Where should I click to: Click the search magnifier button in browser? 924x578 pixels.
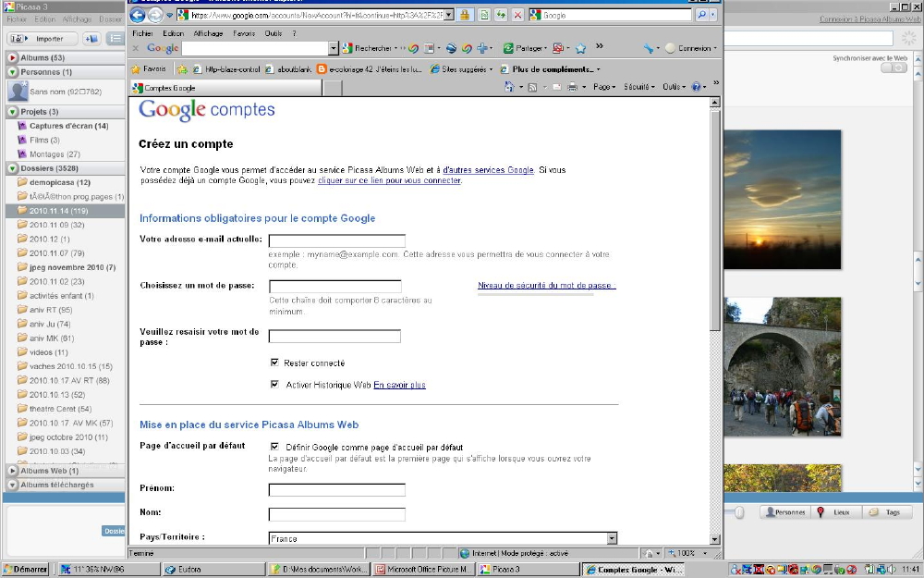point(701,16)
